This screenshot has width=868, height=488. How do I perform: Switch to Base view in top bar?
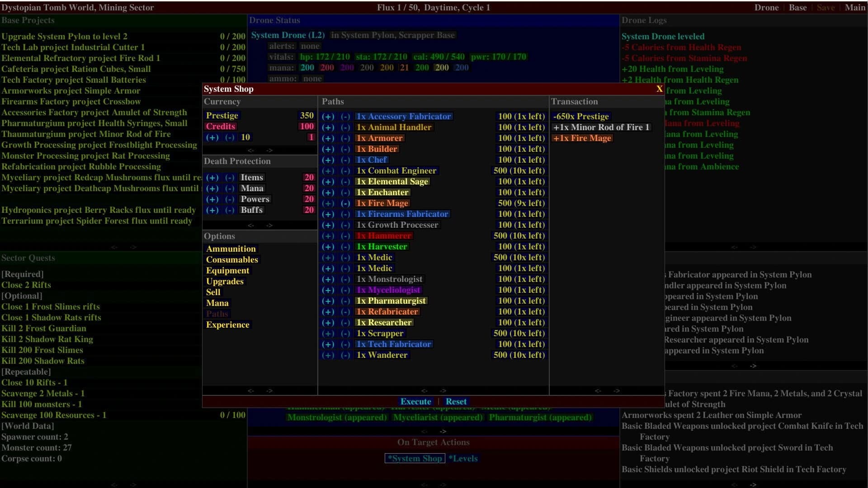coord(797,8)
